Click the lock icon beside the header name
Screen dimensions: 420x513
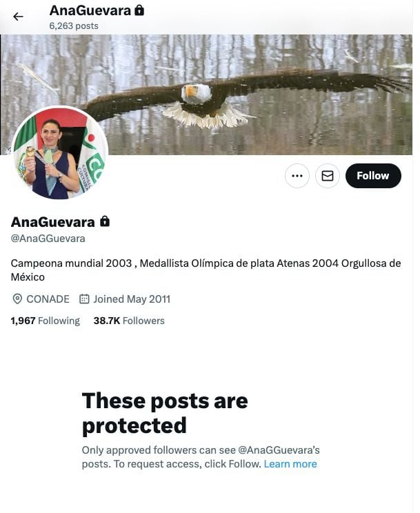click(139, 10)
